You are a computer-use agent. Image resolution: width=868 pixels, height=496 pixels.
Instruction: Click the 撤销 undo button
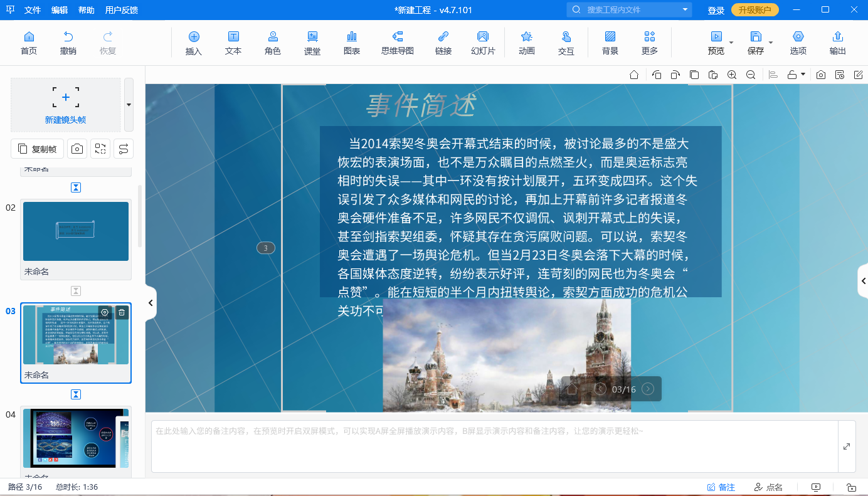point(68,43)
